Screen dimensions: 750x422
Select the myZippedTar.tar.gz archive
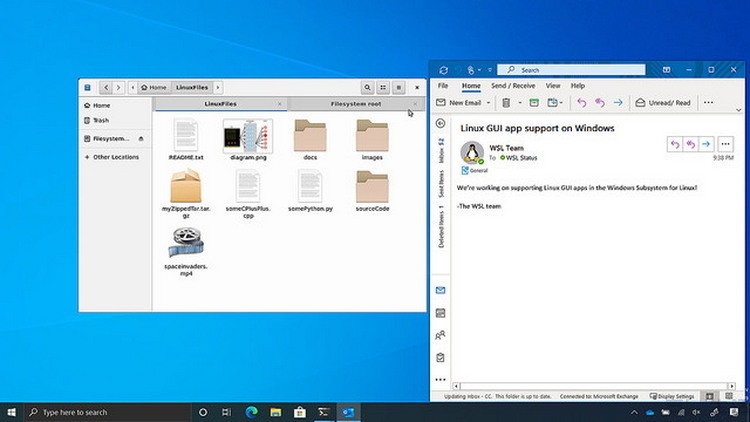[186, 193]
